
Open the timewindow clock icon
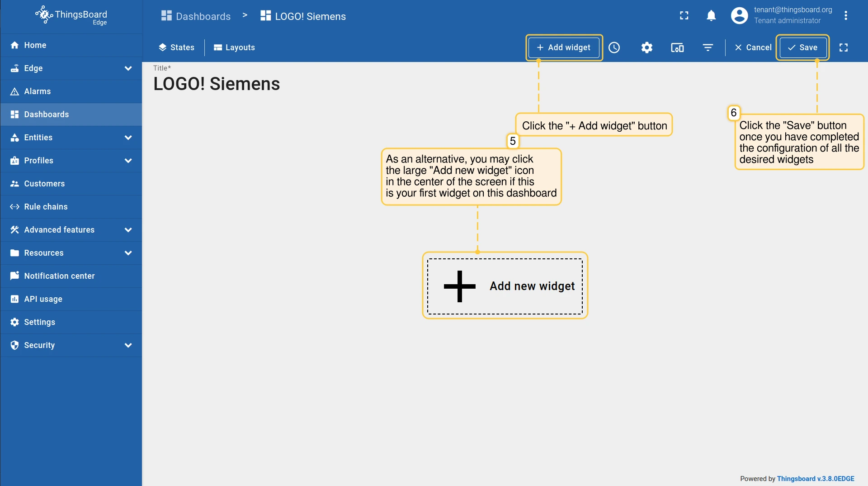tap(614, 48)
